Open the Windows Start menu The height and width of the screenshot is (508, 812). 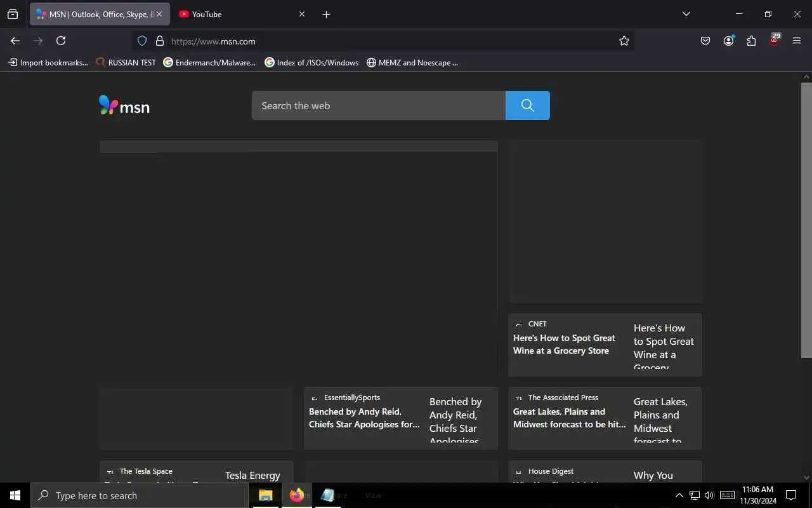click(15, 495)
